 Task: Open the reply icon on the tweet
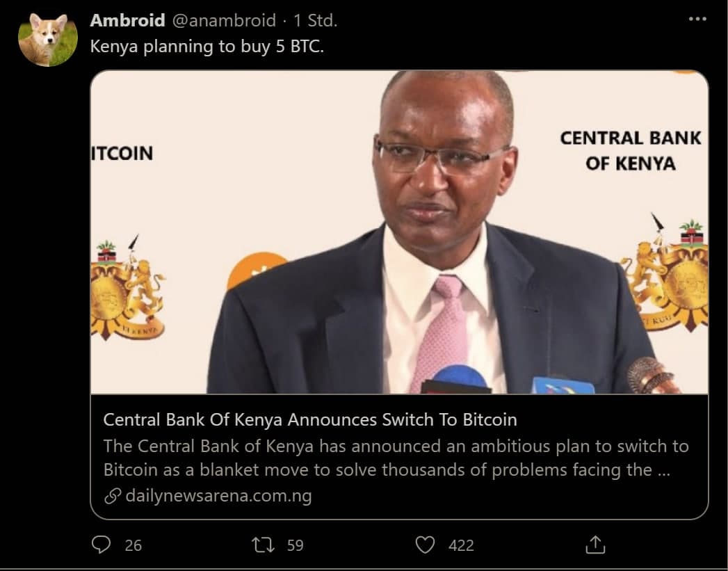tap(101, 545)
